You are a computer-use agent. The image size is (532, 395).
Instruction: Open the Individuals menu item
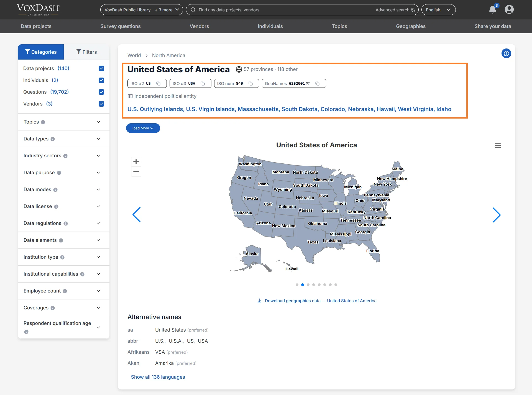point(270,26)
